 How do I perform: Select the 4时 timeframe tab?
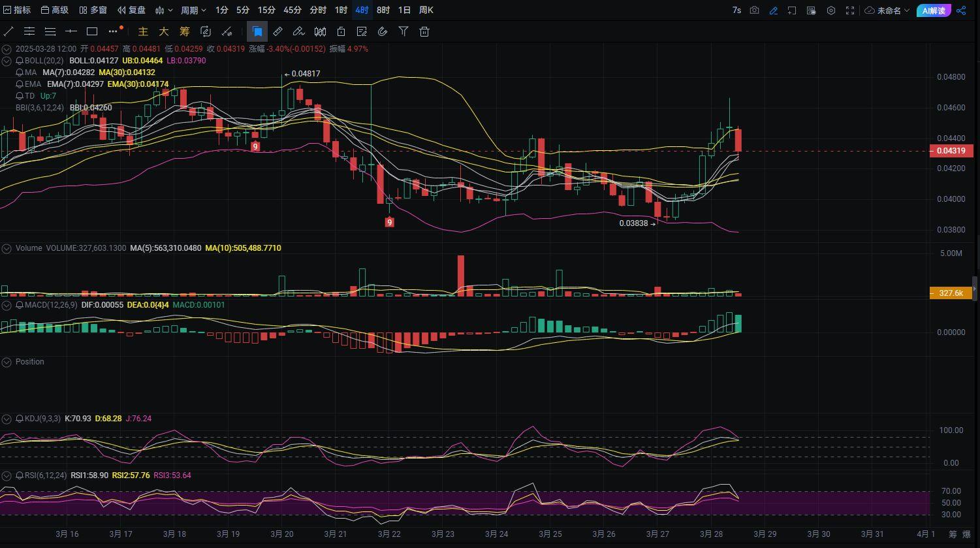coord(362,10)
